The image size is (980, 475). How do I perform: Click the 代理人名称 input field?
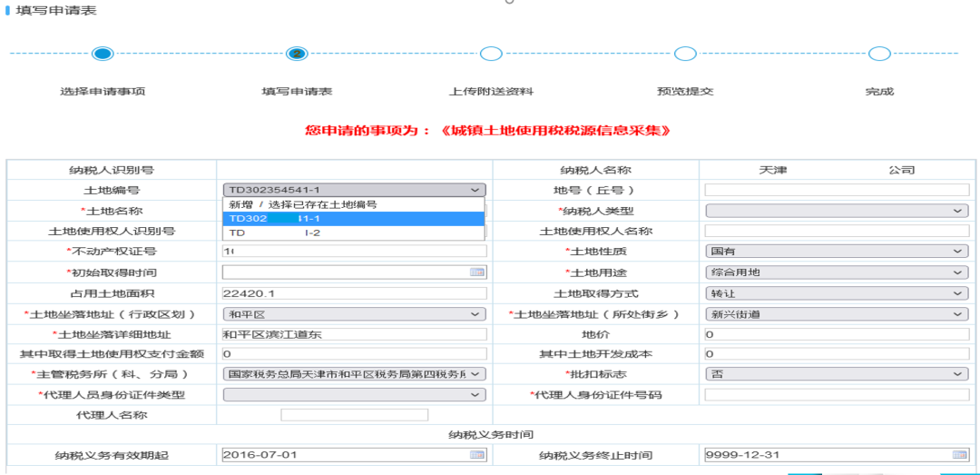pyautogui.click(x=355, y=415)
